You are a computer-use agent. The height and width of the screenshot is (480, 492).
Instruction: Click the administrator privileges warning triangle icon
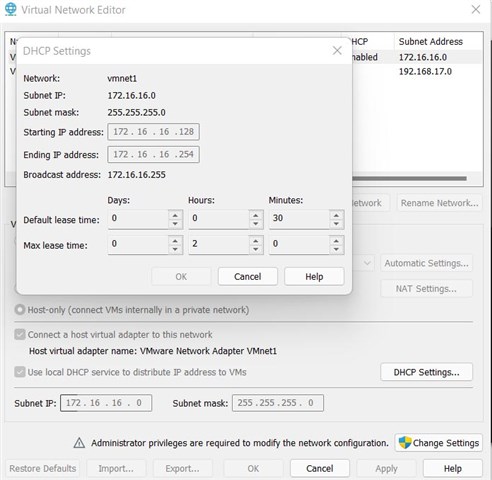79,443
